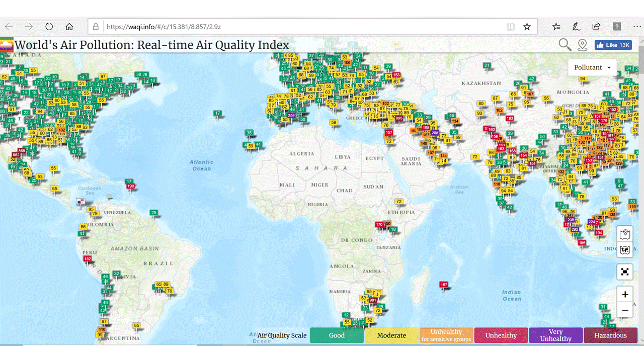Refresh the page

pos(49,27)
